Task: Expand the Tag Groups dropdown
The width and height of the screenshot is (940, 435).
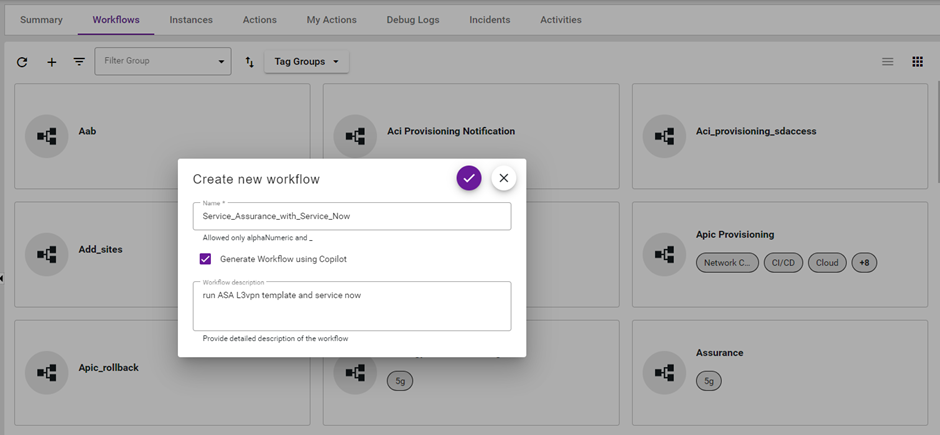Action: click(306, 62)
